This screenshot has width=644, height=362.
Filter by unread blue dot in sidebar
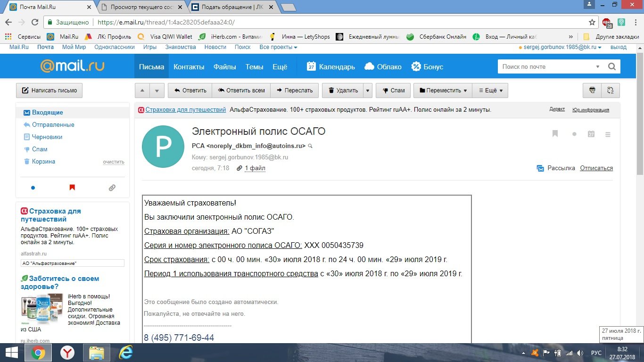pyautogui.click(x=33, y=188)
